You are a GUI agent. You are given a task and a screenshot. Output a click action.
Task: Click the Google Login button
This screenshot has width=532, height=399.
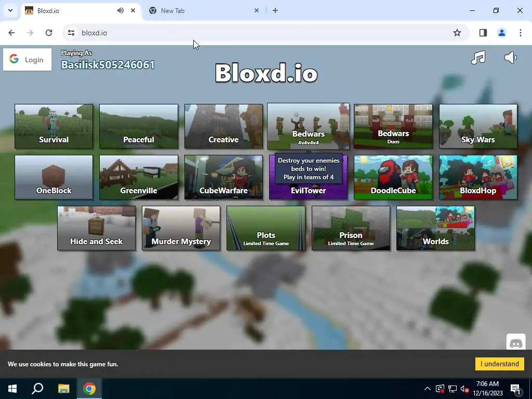(27, 60)
